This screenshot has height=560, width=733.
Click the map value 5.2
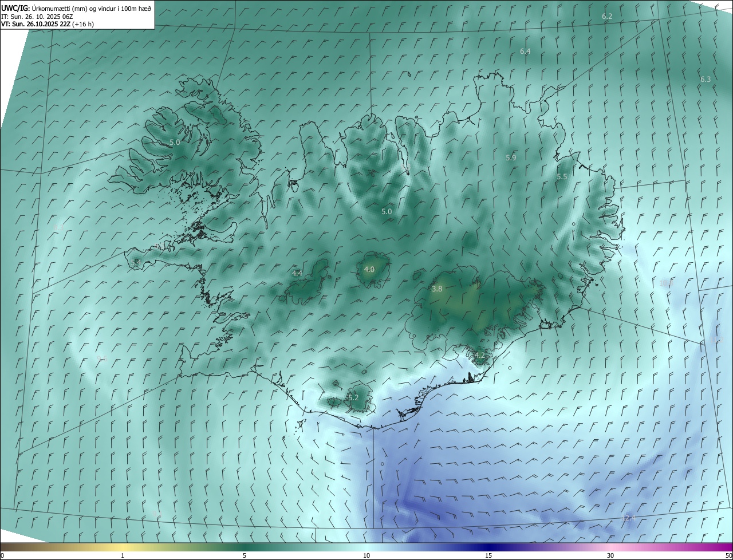tap(353, 398)
